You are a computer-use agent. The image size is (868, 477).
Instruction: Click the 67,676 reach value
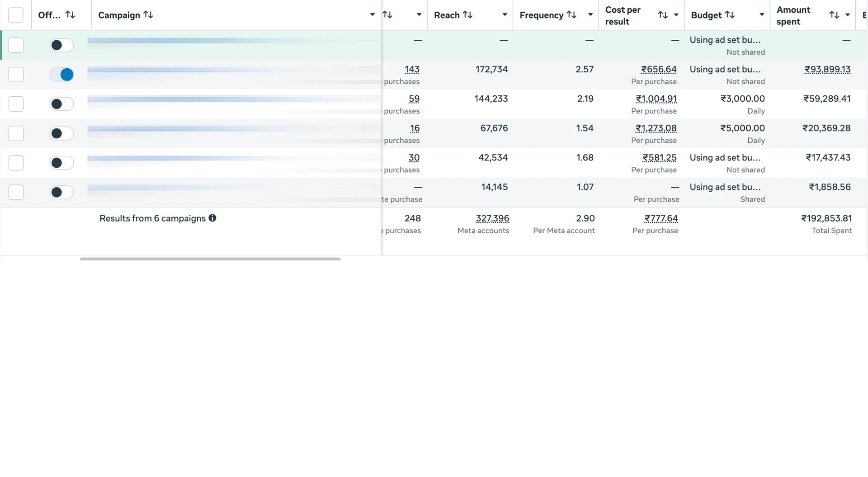coord(494,128)
